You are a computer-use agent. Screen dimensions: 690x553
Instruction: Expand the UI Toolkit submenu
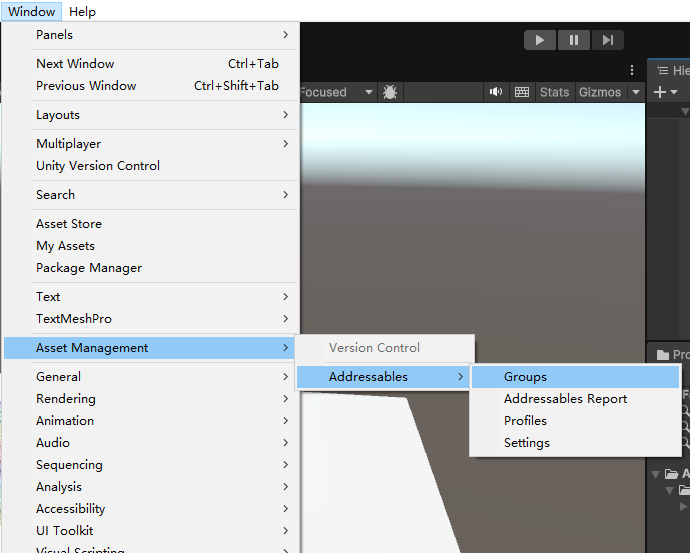click(x=150, y=531)
